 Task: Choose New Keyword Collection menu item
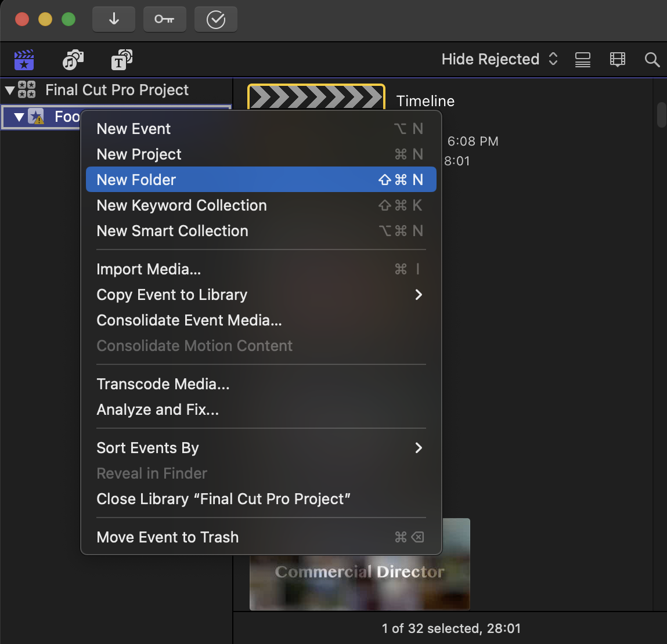261,205
